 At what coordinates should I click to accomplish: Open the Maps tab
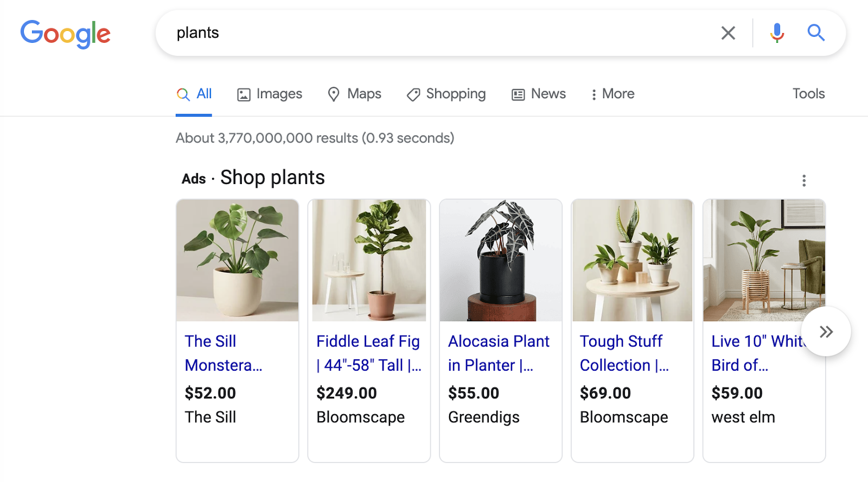(x=354, y=94)
